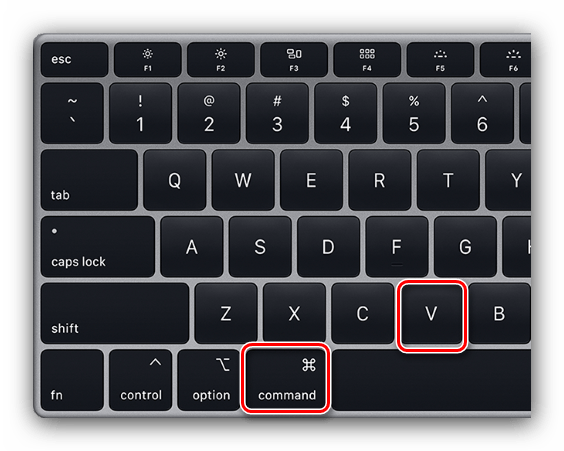
Task: Click the tilde and backtick key
Action: [x=72, y=113]
